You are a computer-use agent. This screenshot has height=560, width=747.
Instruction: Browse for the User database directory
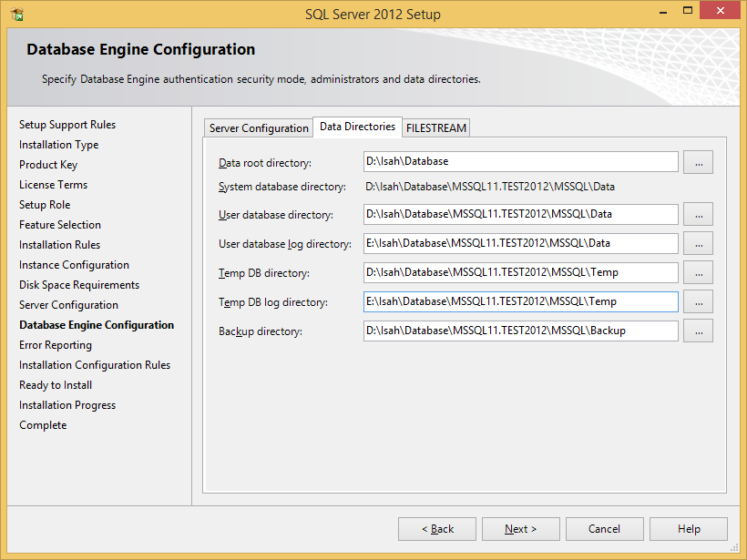tap(698, 214)
